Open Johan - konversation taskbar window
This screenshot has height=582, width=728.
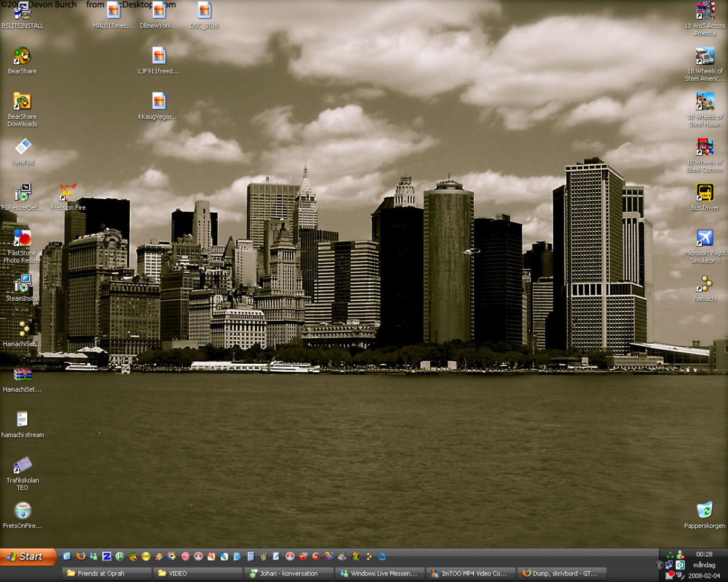[x=289, y=573]
